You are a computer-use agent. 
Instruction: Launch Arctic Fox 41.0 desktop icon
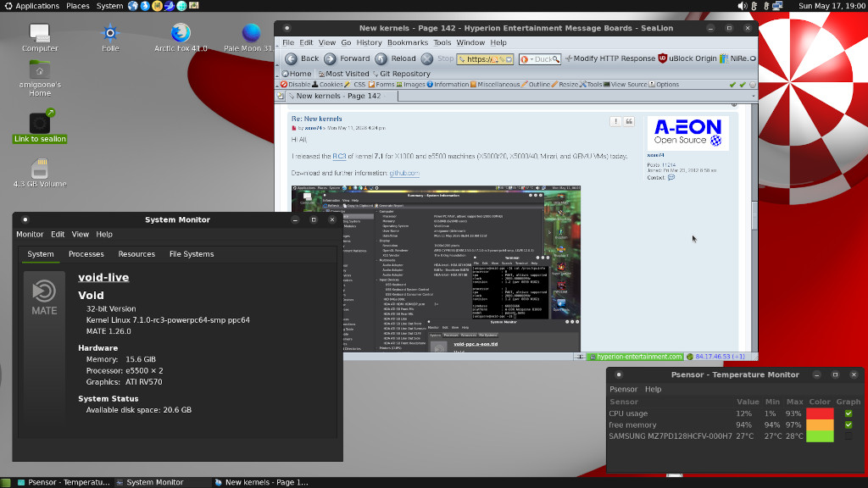coord(181,37)
